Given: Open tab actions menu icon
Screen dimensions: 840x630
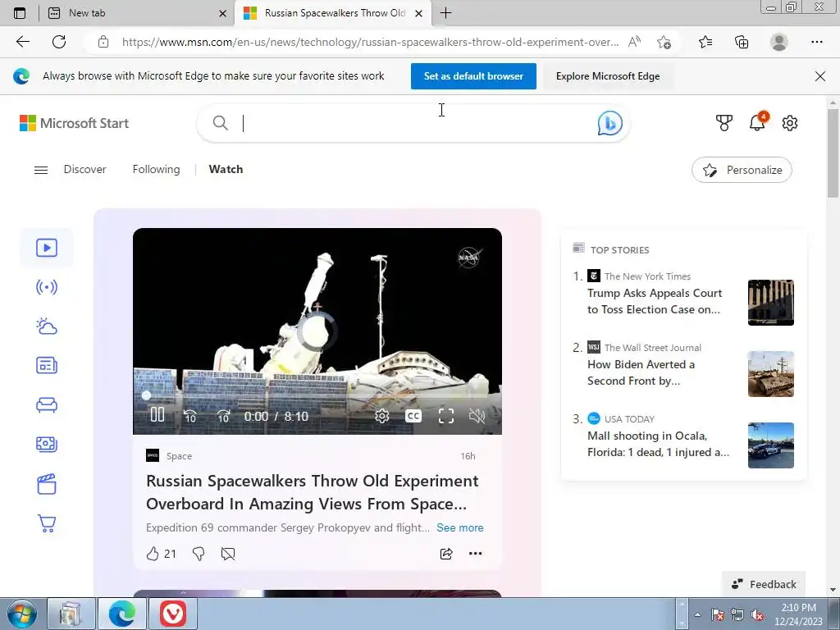Looking at the screenshot, I should click(x=20, y=13).
